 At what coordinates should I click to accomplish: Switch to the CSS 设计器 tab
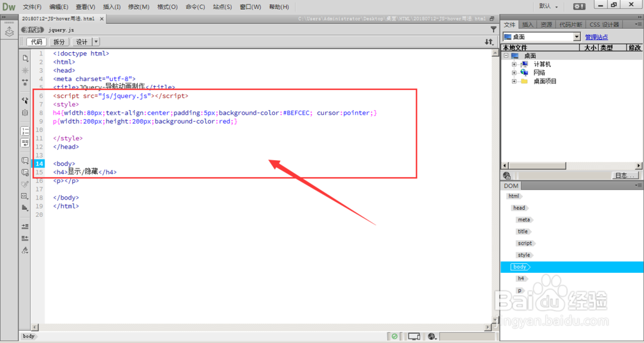pyautogui.click(x=604, y=24)
